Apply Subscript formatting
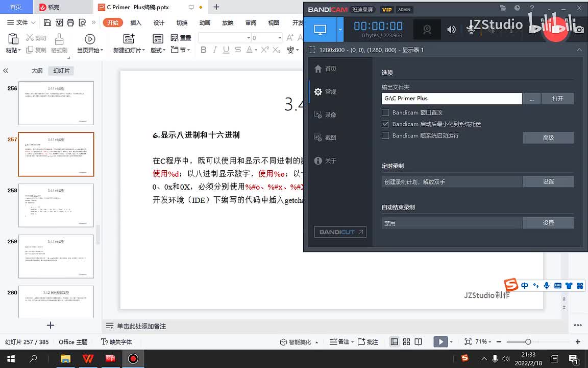Screen dimensions: 588x368 pyautogui.click(x=276, y=50)
